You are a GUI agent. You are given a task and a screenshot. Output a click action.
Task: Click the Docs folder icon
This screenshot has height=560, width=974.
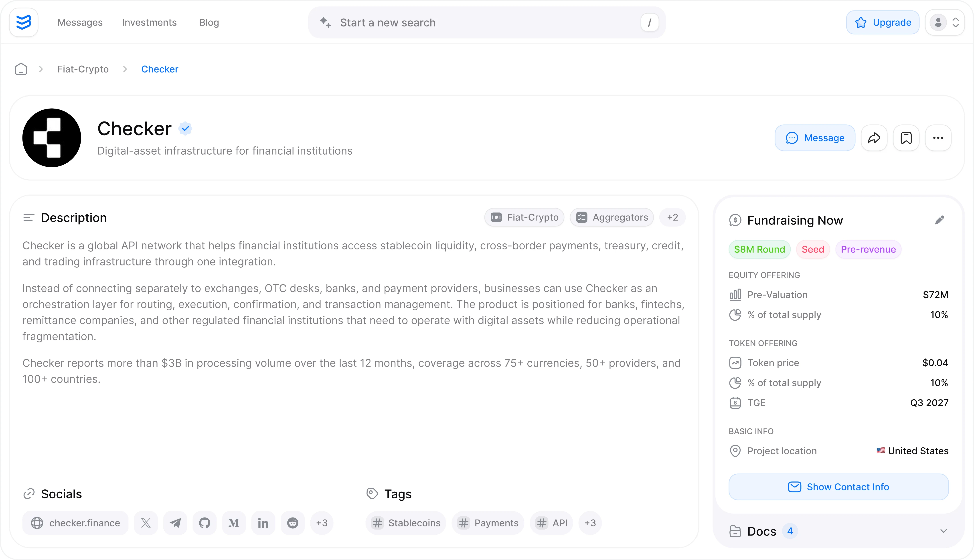[735, 531]
